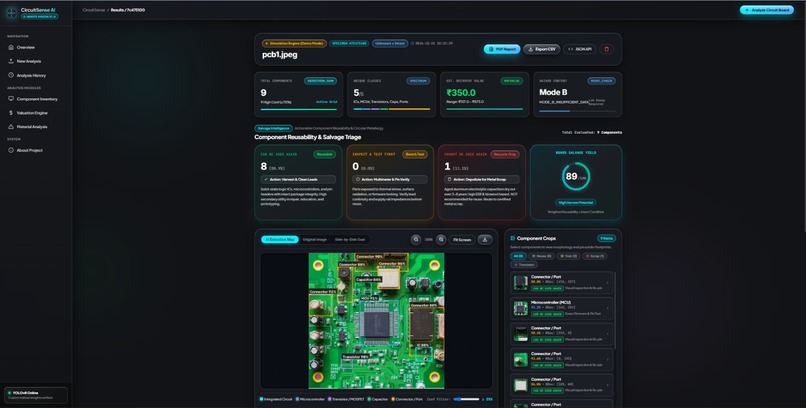Expand the first Connector / Port row chevron
806x408 pixels.
(x=608, y=282)
